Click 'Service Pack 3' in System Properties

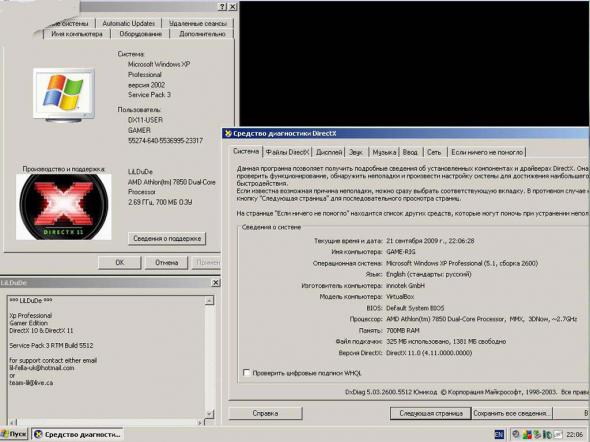149,95
